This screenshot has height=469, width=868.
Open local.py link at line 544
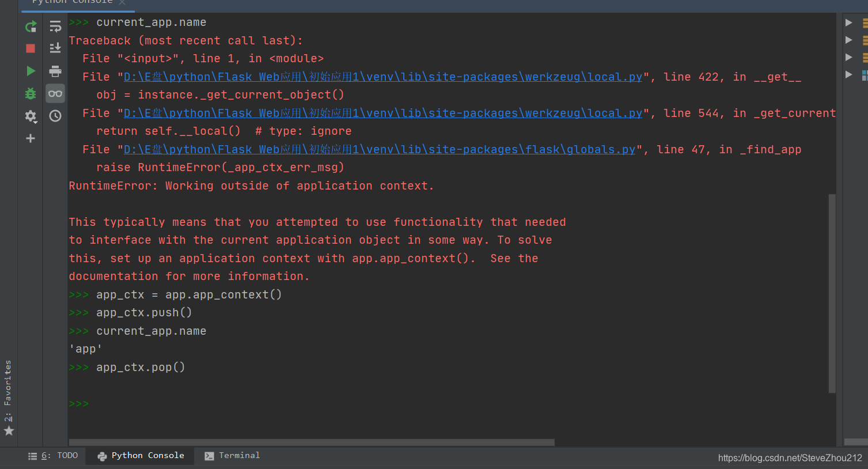pyautogui.click(x=383, y=114)
